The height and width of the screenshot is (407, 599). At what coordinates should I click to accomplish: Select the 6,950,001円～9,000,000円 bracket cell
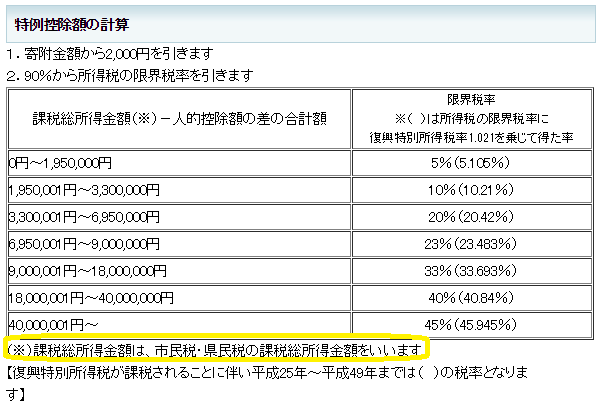[179, 244]
